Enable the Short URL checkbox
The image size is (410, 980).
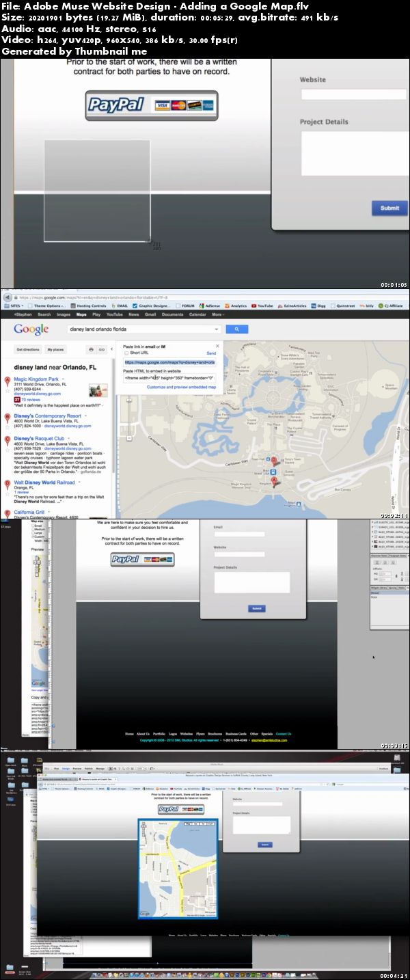coord(126,353)
